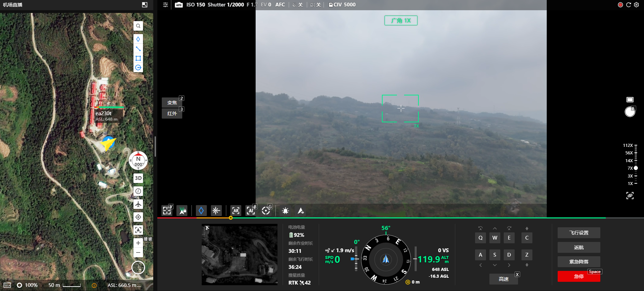Open camera settings gear icon
Screen dimensions: 644x291
pos(636,5)
